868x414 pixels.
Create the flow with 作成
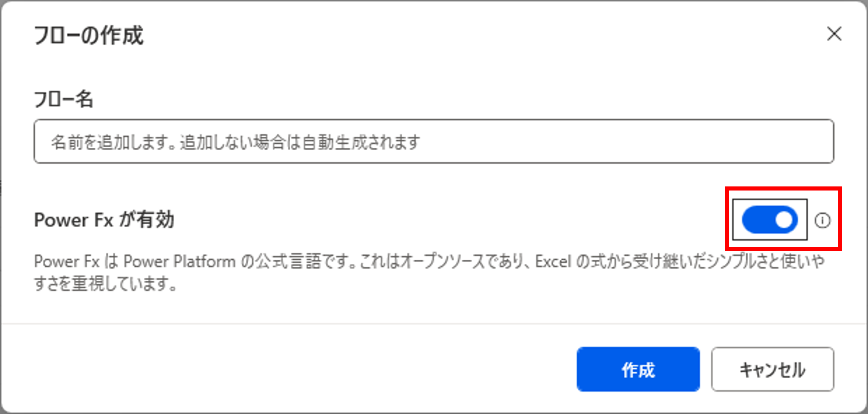click(638, 369)
